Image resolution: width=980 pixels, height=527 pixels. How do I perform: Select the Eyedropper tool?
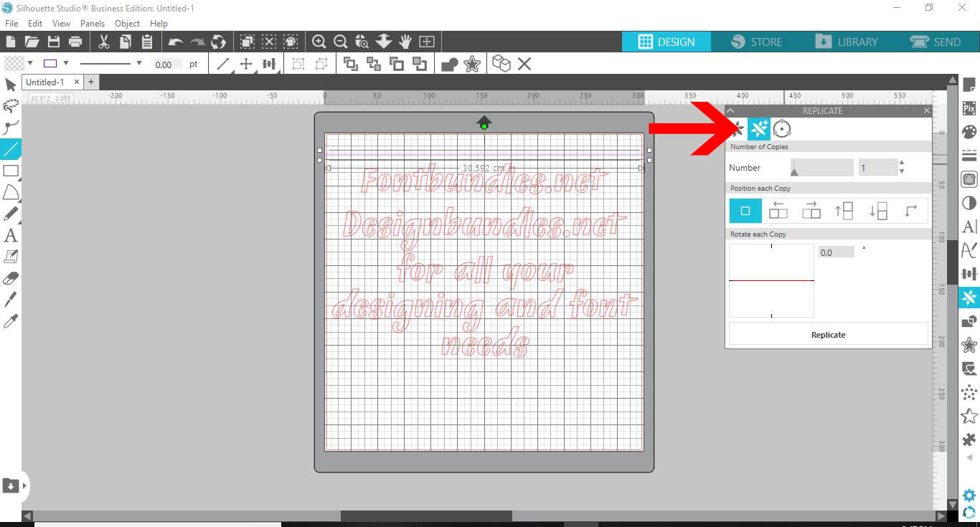[11, 321]
